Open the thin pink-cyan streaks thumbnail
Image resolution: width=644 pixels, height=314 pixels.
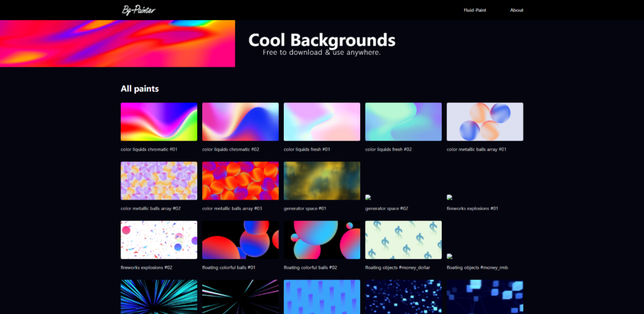240,297
